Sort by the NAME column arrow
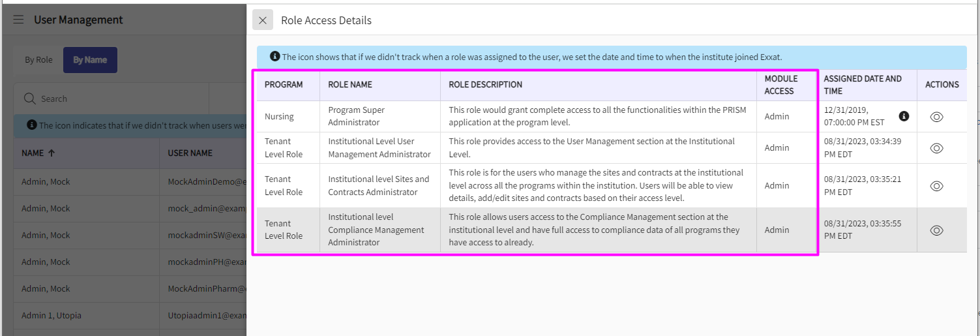The width and height of the screenshot is (980, 336). 52,153
